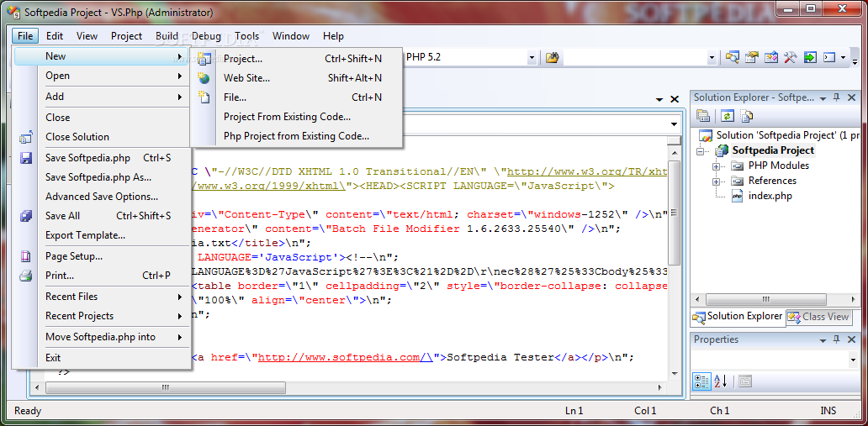
Task: Close the Solution Explorer panel
Action: (x=851, y=97)
